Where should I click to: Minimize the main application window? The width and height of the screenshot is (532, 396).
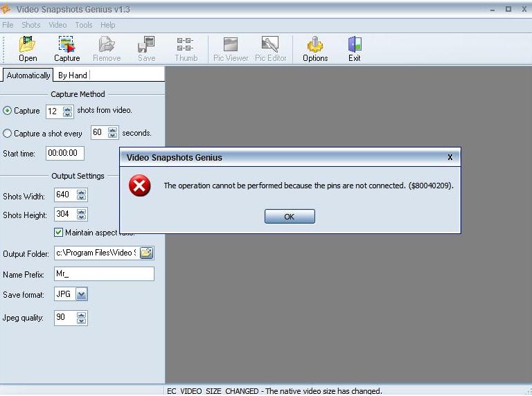(x=493, y=10)
